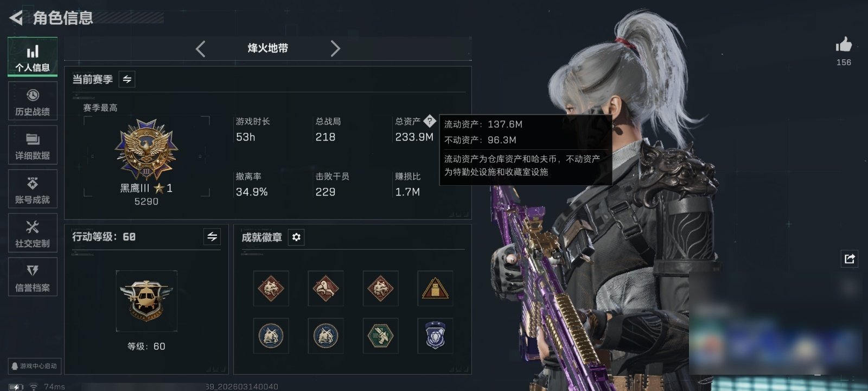Like the profile with the thumbs-up icon

tap(844, 44)
